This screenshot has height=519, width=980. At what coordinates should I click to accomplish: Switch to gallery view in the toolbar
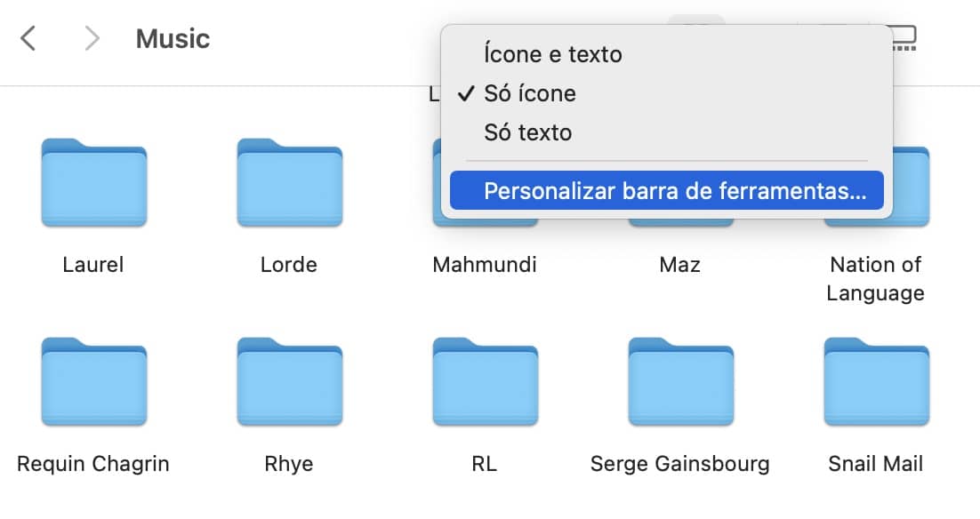[904, 39]
